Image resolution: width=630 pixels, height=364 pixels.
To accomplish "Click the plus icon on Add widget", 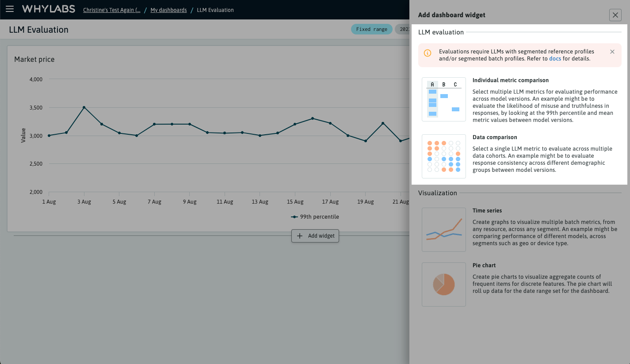I will coord(299,236).
